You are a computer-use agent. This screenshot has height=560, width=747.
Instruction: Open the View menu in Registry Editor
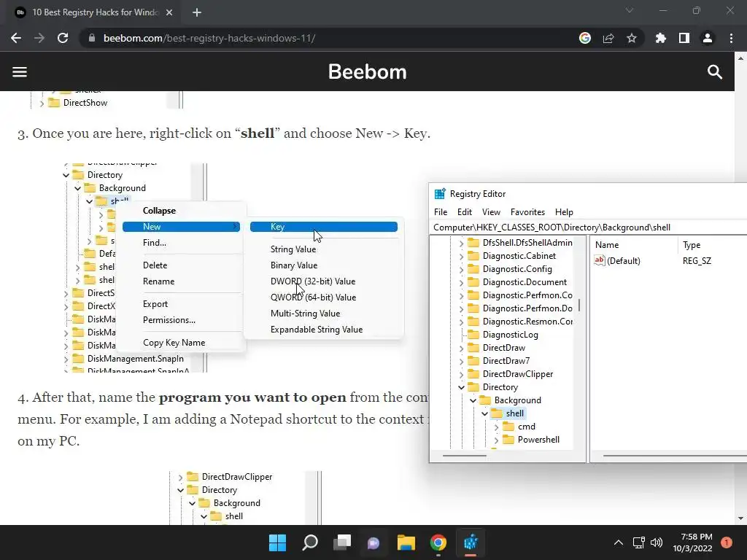491,212
